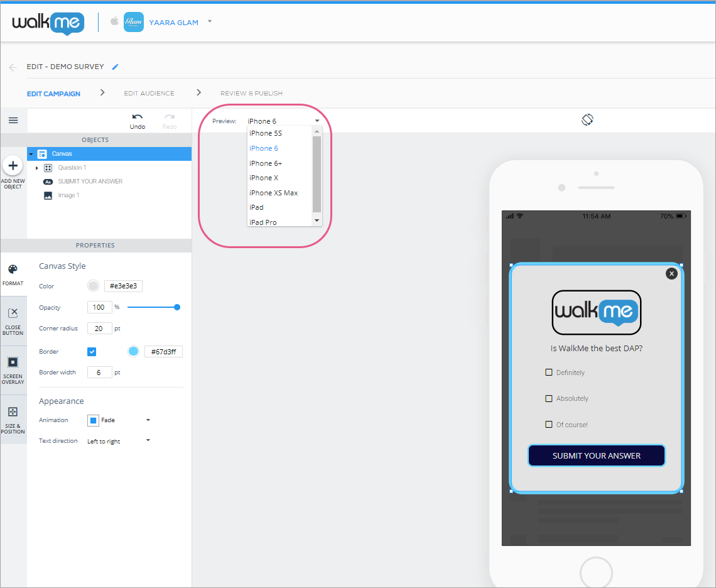
Task: Click the Border width field
Action: click(x=99, y=373)
